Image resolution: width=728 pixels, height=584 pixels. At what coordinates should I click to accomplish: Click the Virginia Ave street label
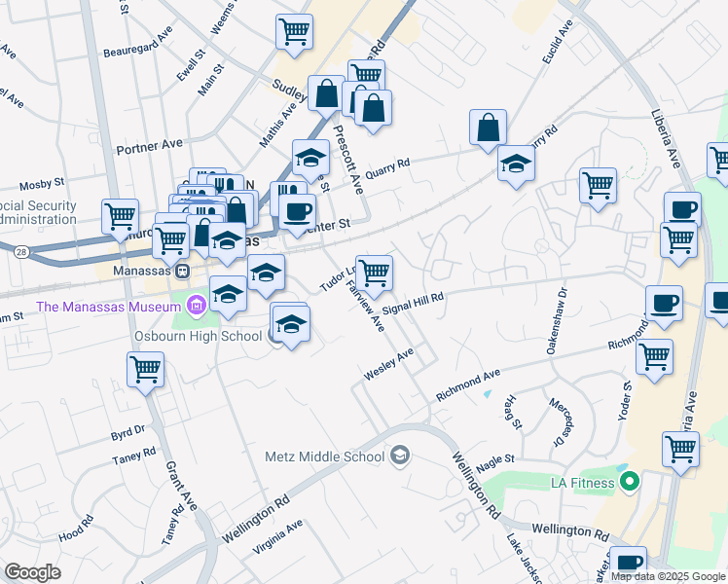coord(277,537)
